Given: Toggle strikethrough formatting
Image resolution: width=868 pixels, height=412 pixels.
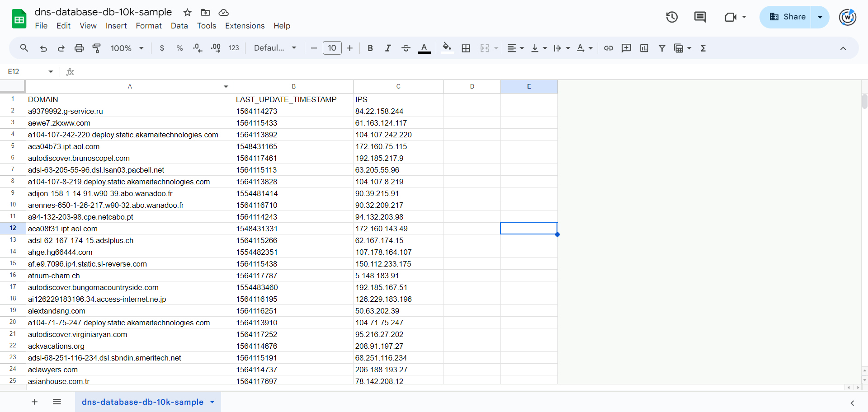Looking at the screenshot, I should (406, 48).
